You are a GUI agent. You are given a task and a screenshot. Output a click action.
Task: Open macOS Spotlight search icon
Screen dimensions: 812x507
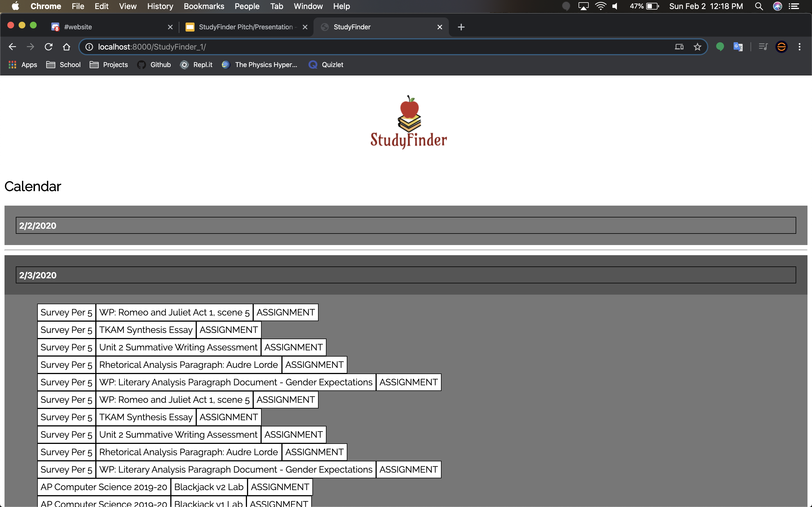point(759,6)
